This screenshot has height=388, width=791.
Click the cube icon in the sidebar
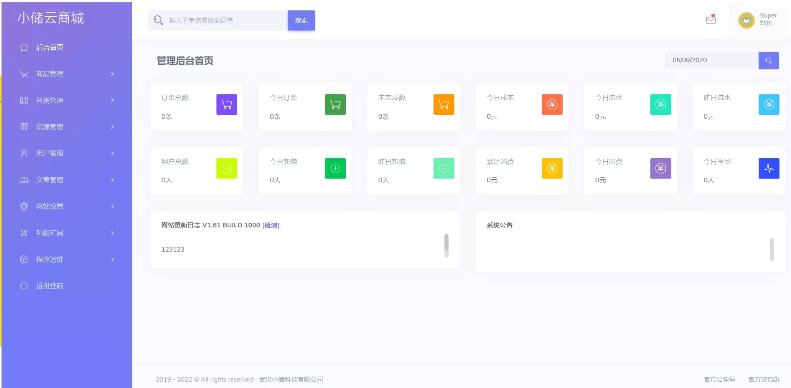click(x=23, y=259)
